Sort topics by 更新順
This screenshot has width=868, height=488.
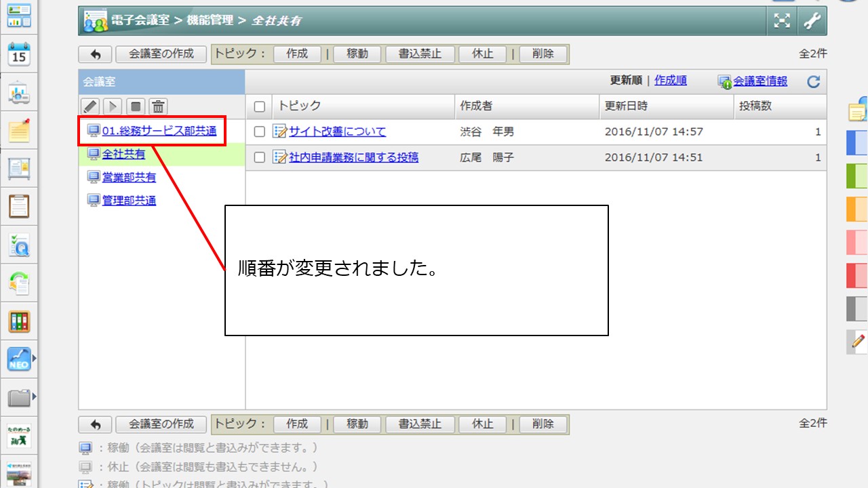(627, 81)
